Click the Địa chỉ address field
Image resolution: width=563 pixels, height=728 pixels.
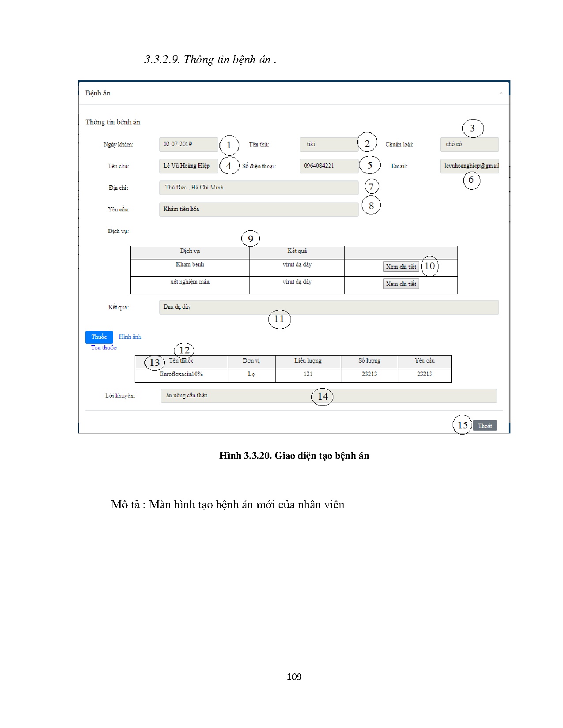click(x=258, y=188)
